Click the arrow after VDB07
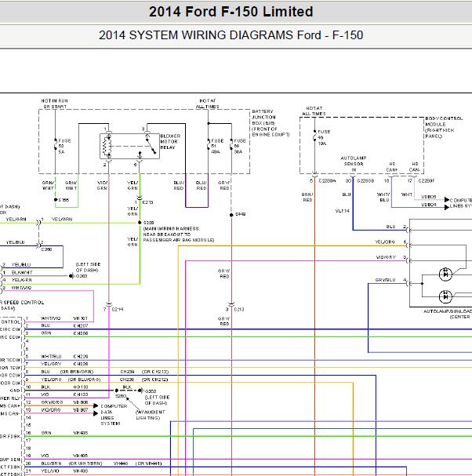This screenshot has height=476, width=472. click(96, 413)
